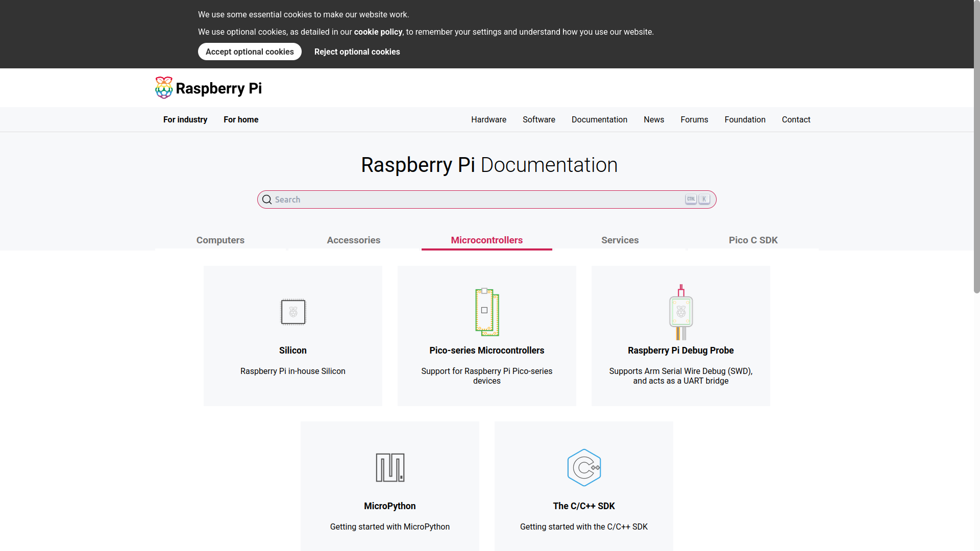Visit the Forums navigation link
The image size is (980, 551).
tap(694, 119)
